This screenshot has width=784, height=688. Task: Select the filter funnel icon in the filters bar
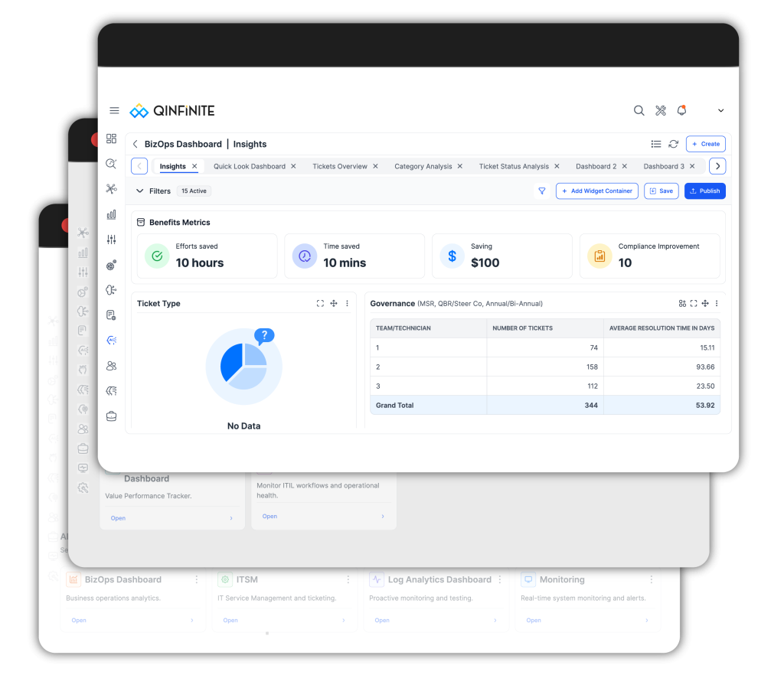pos(542,191)
